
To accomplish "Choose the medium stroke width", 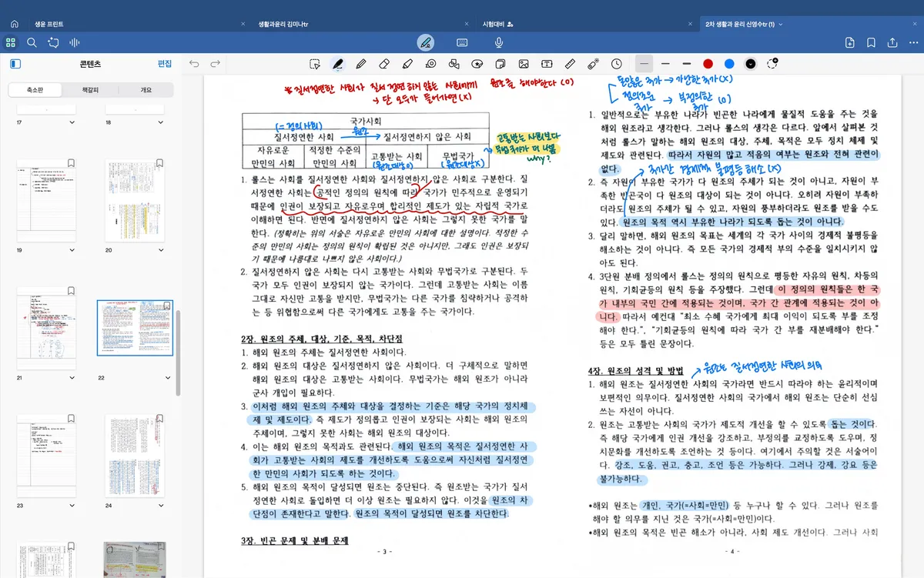I will [x=665, y=63].
